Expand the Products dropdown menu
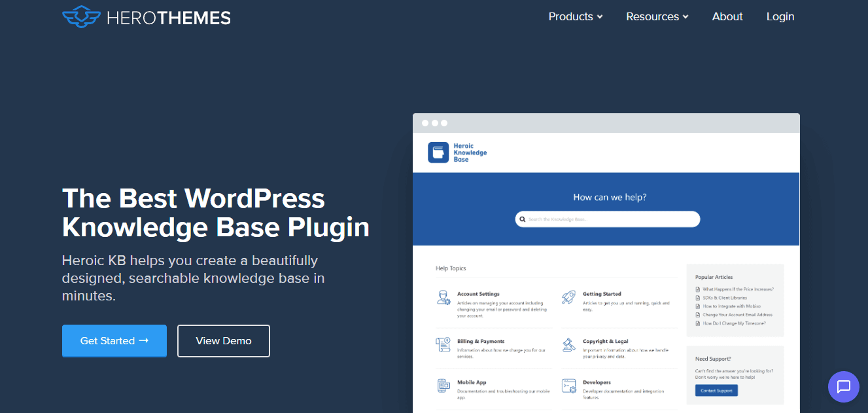Image resolution: width=868 pixels, height=413 pixels. [x=576, y=16]
